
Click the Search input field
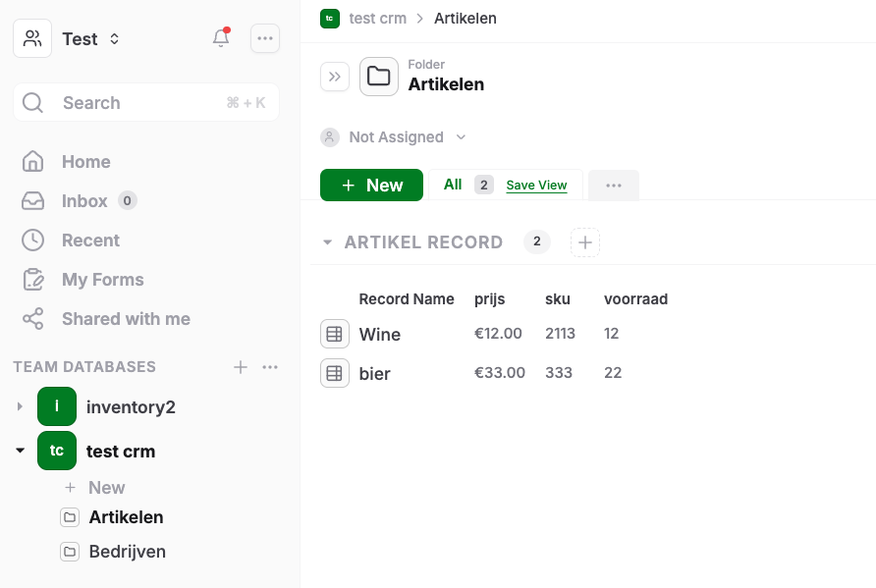pyautogui.click(x=146, y=103)
